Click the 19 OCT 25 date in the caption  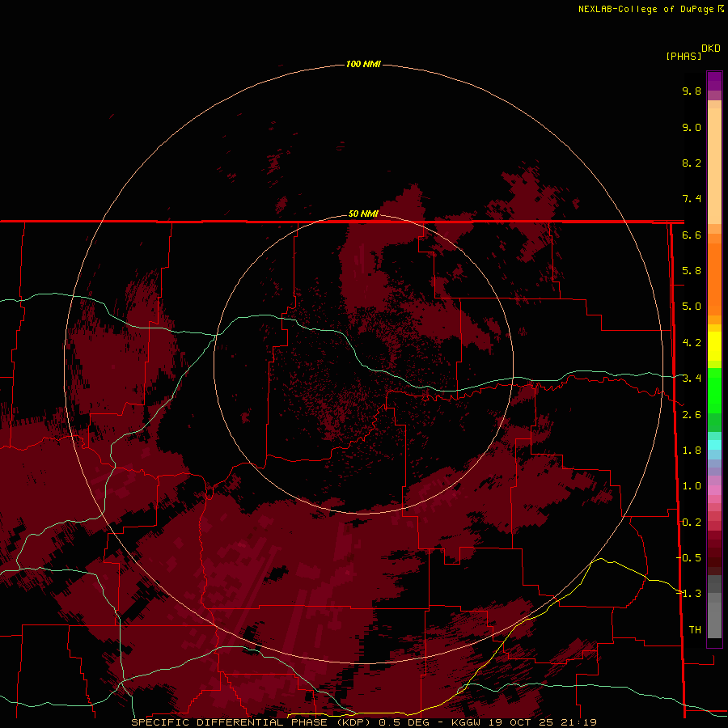pyautogui.click(x=522, y=722)
